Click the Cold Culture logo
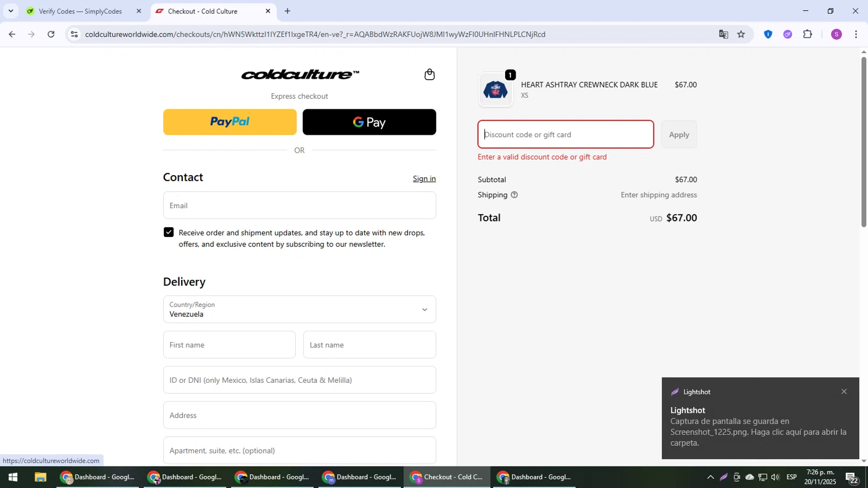 click(300, 75)
